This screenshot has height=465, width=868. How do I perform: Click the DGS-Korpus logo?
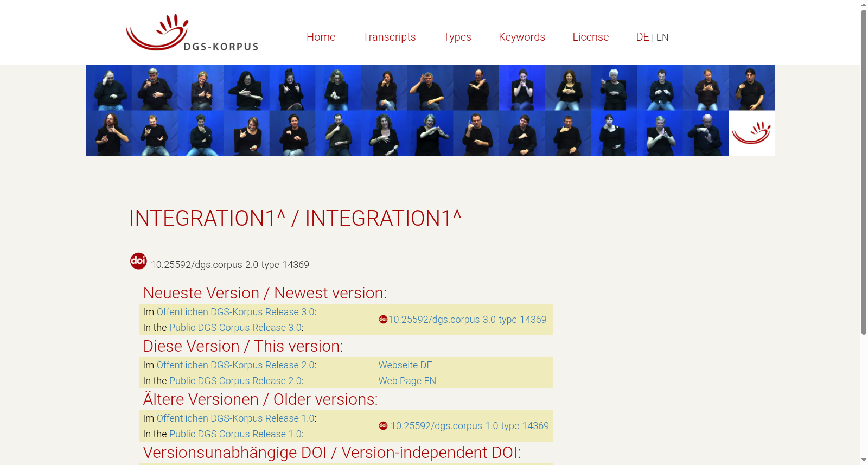192,33
